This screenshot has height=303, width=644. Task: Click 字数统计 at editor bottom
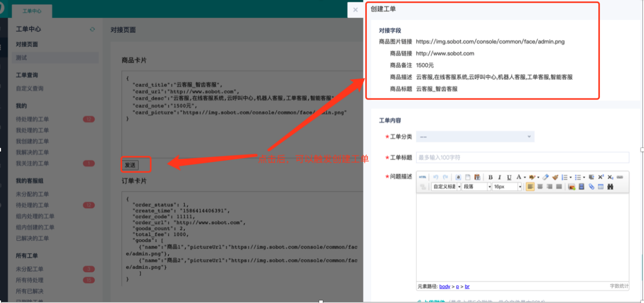click(618, 286)
